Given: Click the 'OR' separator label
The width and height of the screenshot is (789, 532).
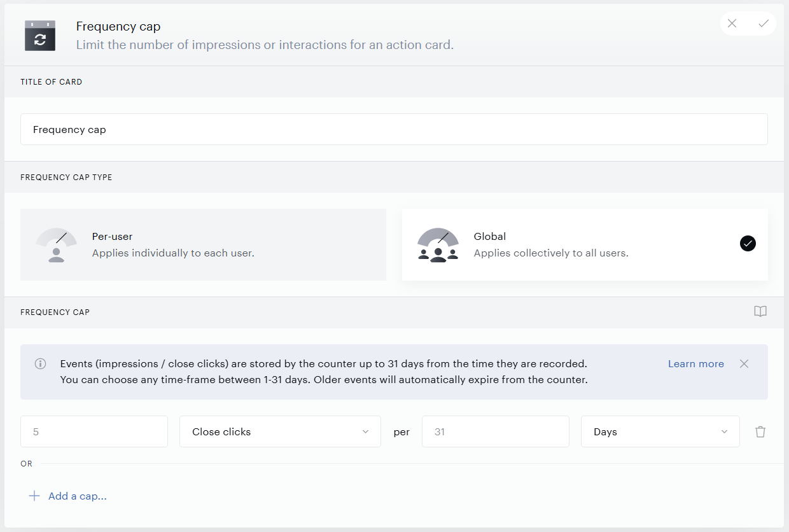Looking at the screenshot, I should pos(26,464).
